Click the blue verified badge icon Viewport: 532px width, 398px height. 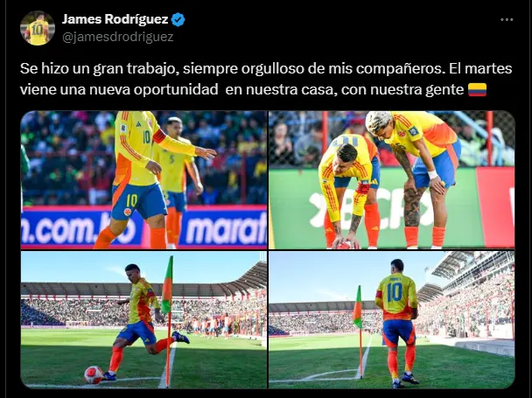pos(178,19)
